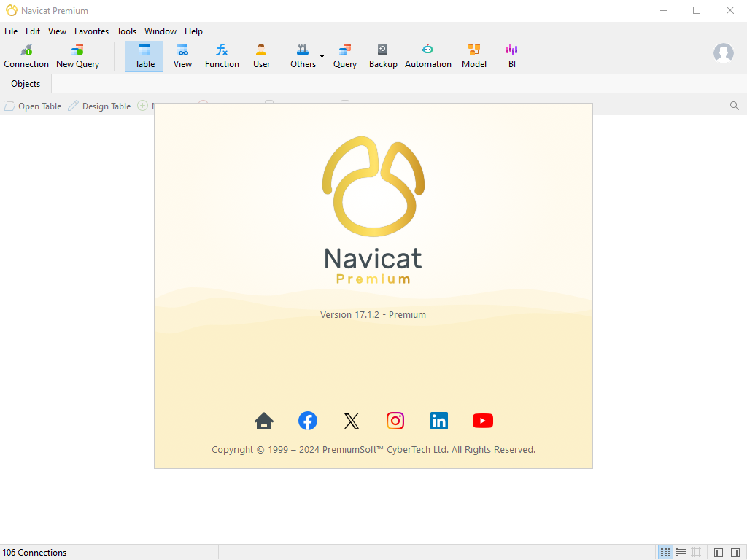Launch the Automation tool
The width and height of the screenshot is (747, 560).
click(427, 56)
